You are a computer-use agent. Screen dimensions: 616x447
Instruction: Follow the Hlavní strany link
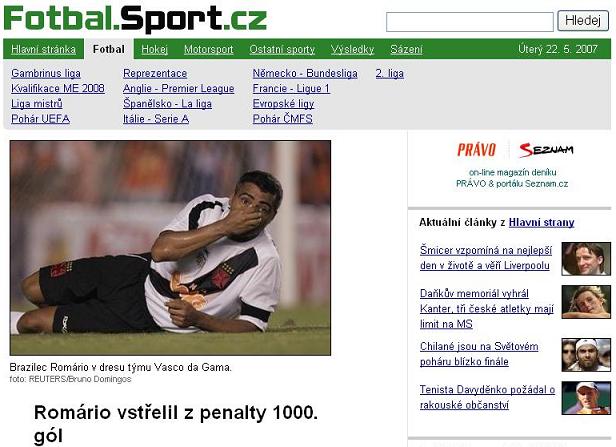(541, 223)
